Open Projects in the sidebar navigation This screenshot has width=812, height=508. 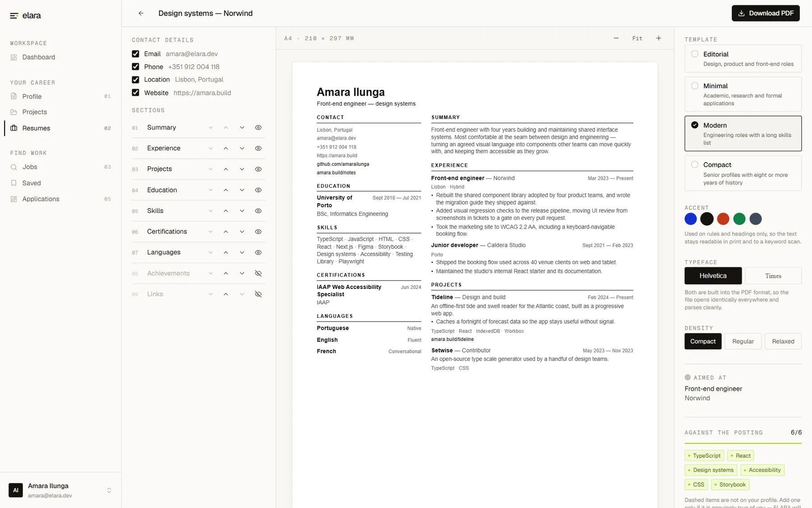[60, 112]
